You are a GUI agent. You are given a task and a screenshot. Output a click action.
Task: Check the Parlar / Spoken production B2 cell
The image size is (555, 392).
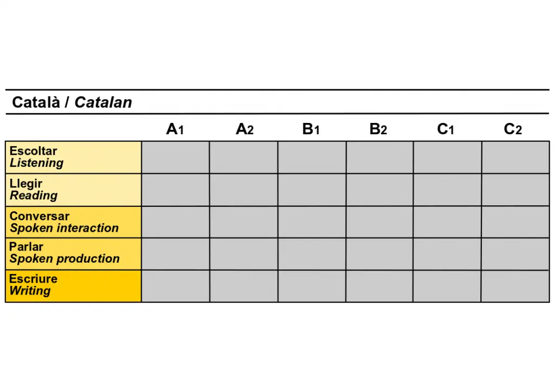379,254
